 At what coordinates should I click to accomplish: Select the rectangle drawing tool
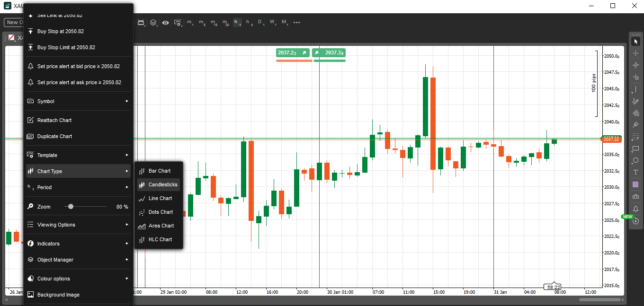click(635, 149)
